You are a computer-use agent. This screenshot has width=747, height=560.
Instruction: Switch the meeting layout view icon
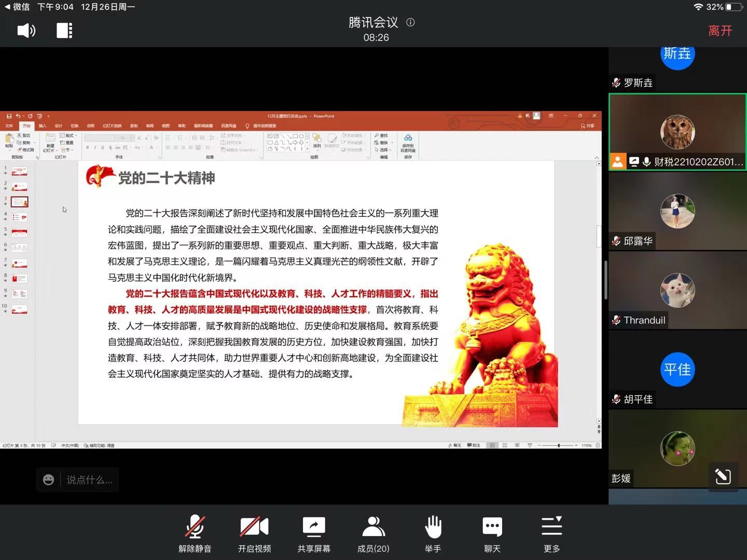64,31
